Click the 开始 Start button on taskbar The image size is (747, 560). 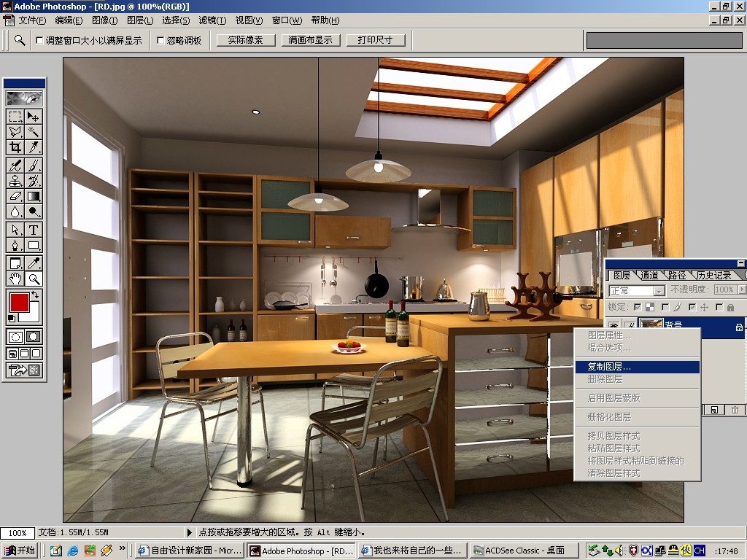(x=20, y=551)
